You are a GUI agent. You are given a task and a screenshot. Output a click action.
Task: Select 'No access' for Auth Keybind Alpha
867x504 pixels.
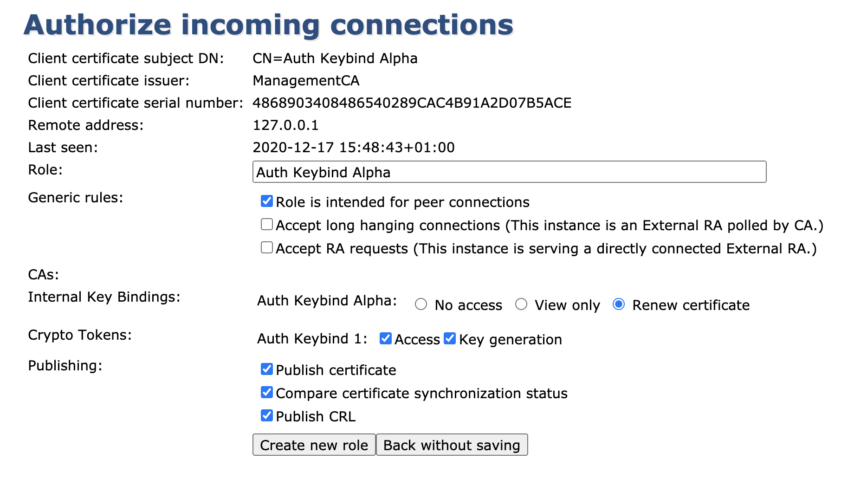tap(421, 304)
